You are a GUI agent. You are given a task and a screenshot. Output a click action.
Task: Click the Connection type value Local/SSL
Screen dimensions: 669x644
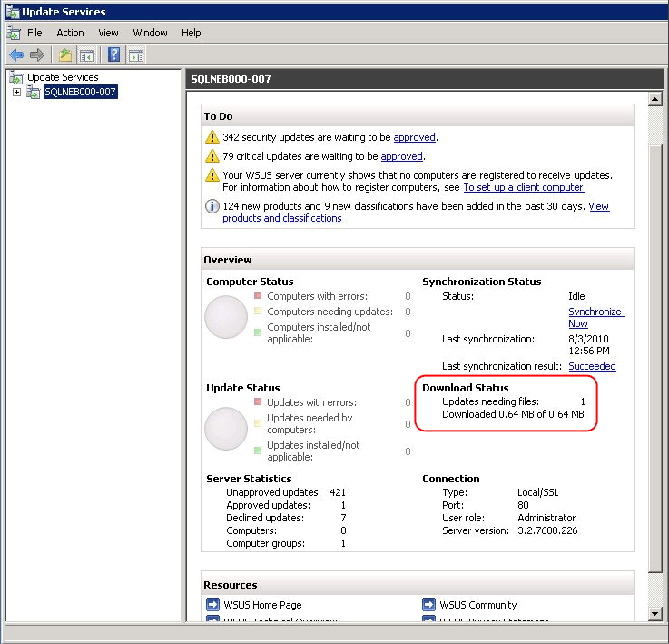(x=537, y=492)
